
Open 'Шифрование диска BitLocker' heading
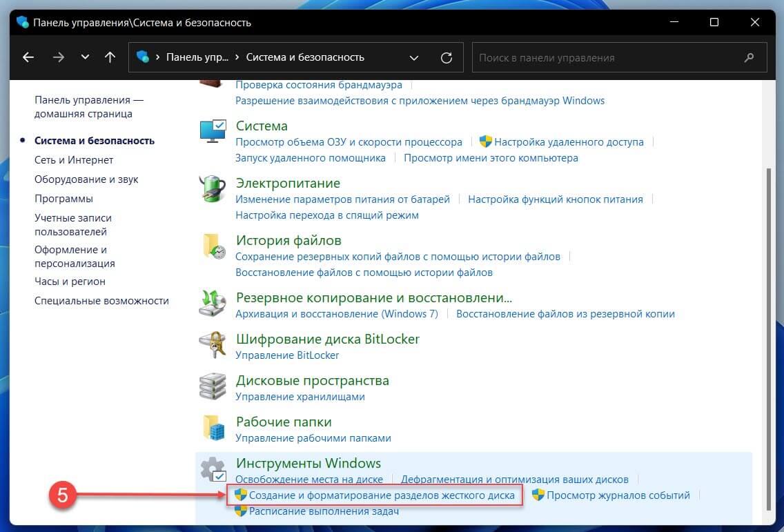point(328,339)
